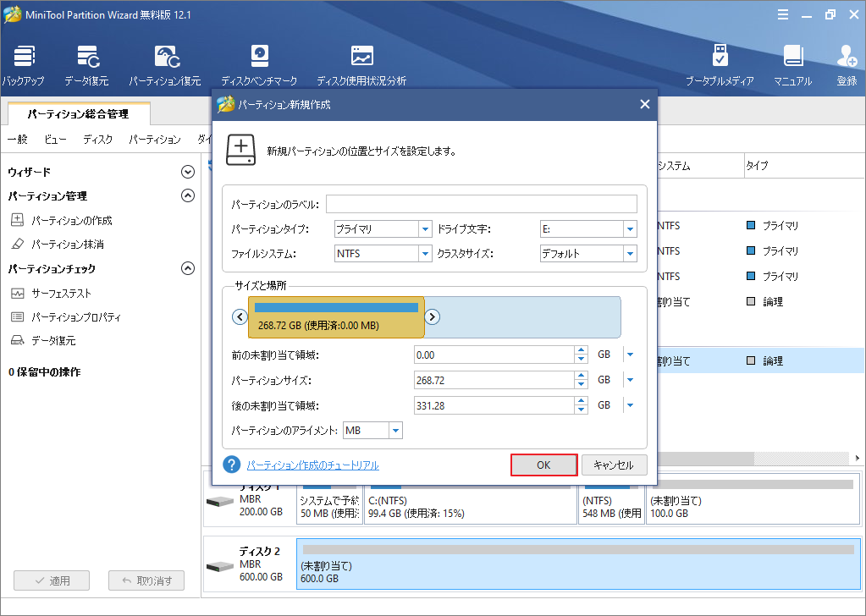Screen dimensions: 866x616
Task: Open the パーティションタイプ dropdown
Action: [425, 229]
